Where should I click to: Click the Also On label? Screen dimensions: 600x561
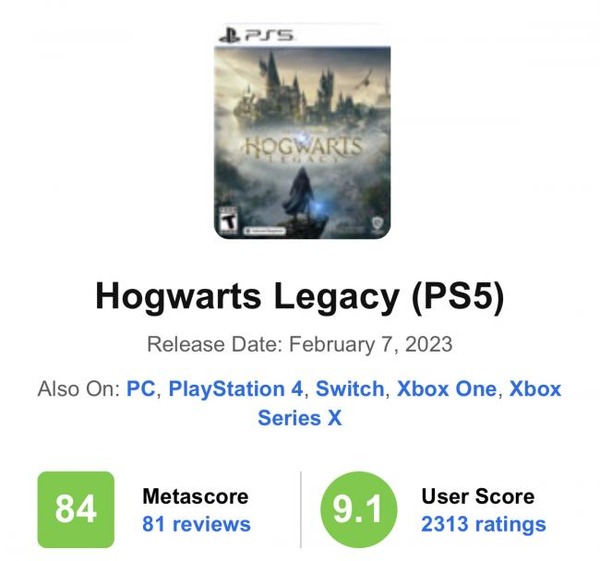pos(78,388)
